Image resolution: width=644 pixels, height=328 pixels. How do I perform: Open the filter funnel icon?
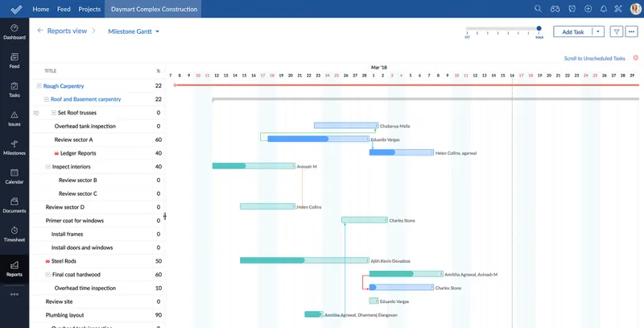[x=616, y=31]
